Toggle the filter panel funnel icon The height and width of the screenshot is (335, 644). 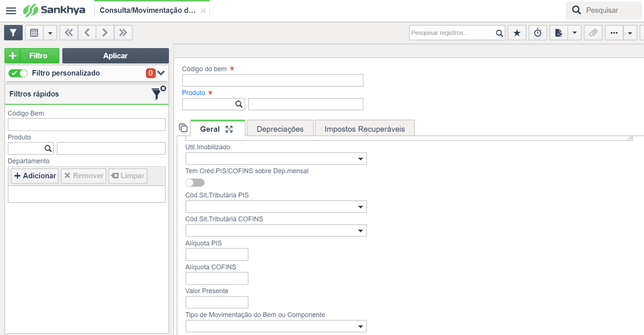click(x=13, y=33)
